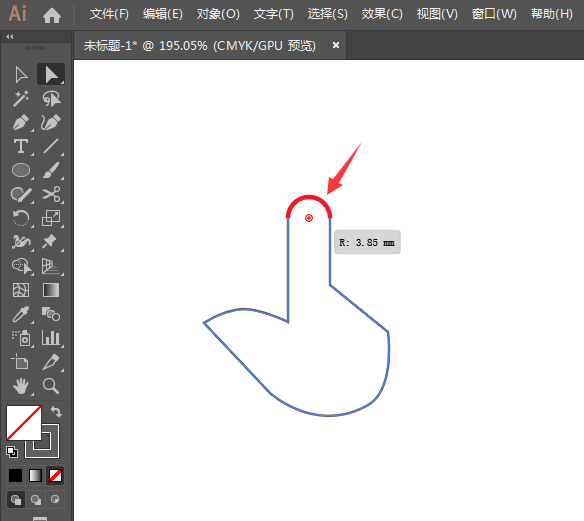Open the 文件(F) menu
Viewport: 584px width, 521px height.
pos(109,14)
